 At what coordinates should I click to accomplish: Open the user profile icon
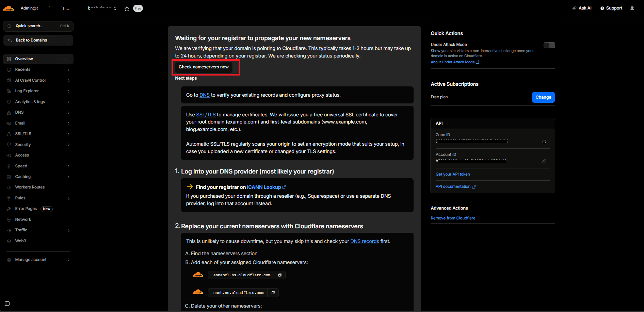pos(632,8)
